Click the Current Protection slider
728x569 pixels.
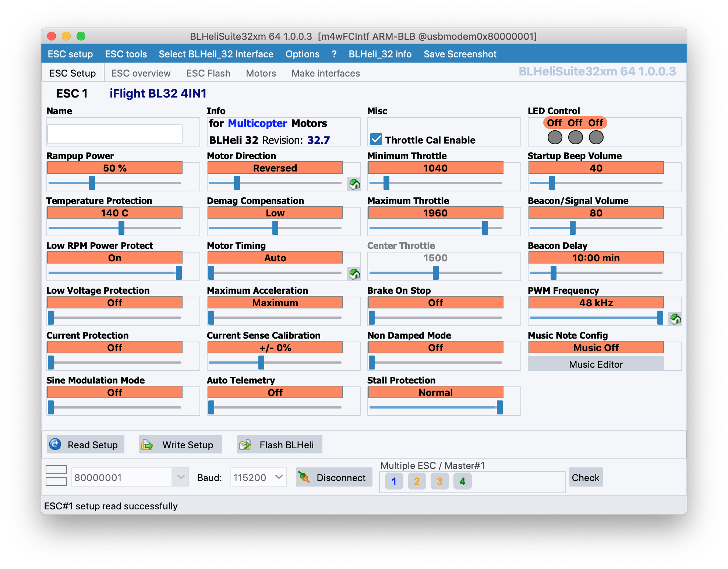coord(115,363)
